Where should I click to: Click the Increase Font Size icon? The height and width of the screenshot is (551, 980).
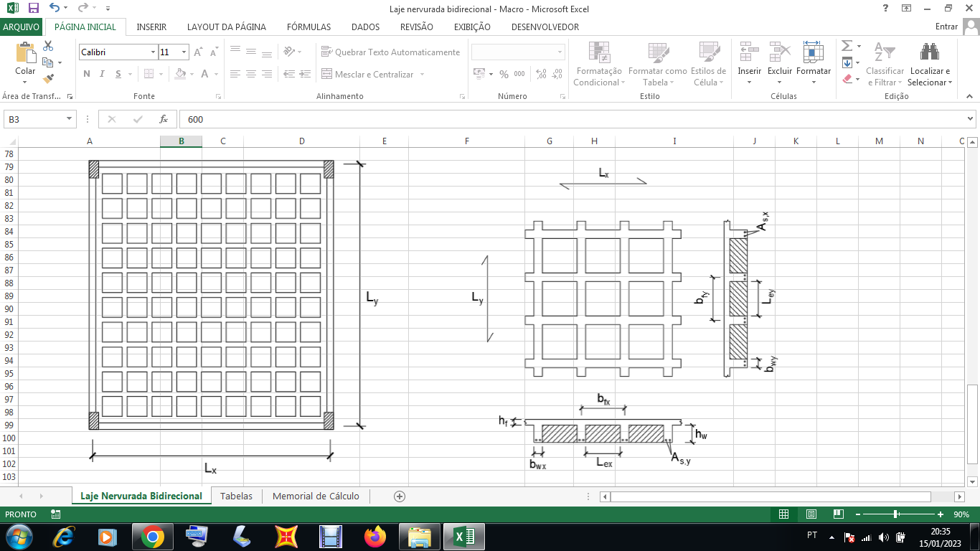click(x=199, y=52)
